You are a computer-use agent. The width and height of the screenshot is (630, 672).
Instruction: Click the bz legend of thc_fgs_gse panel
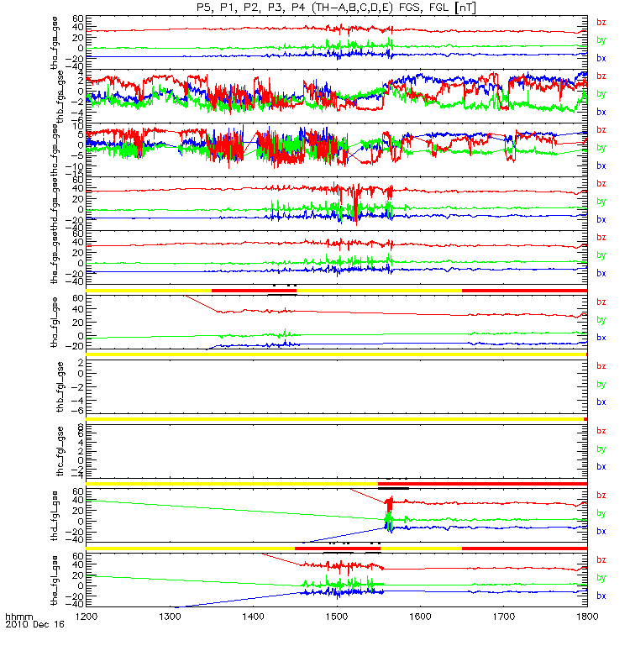[x=601, y=130]
